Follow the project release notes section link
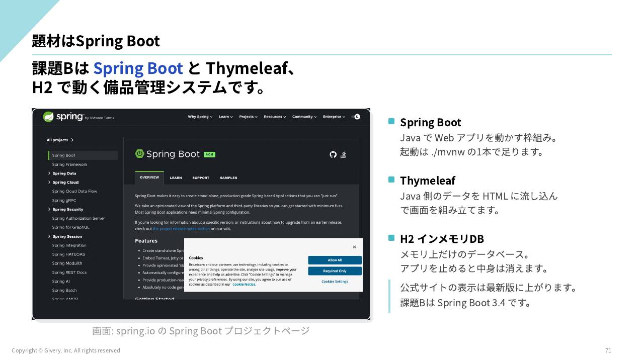Image resolution: width=644 pixels, height=362 pixels. [x=181, y=229]
